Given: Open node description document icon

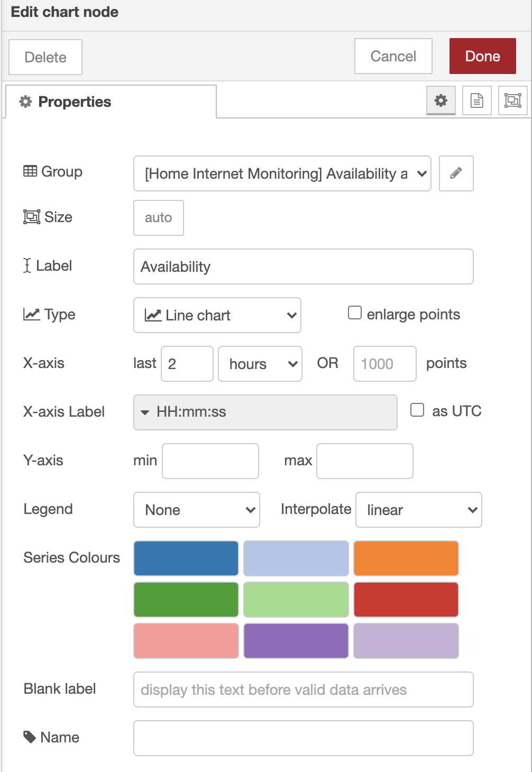Looking at the screenshot, I should point(477,100).
